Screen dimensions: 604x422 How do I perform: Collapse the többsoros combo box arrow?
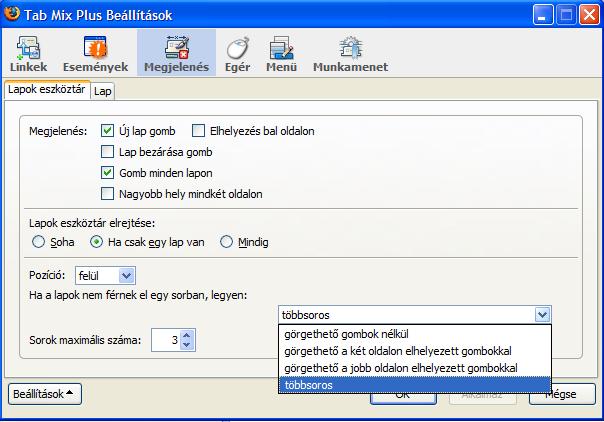pos(542,315)
